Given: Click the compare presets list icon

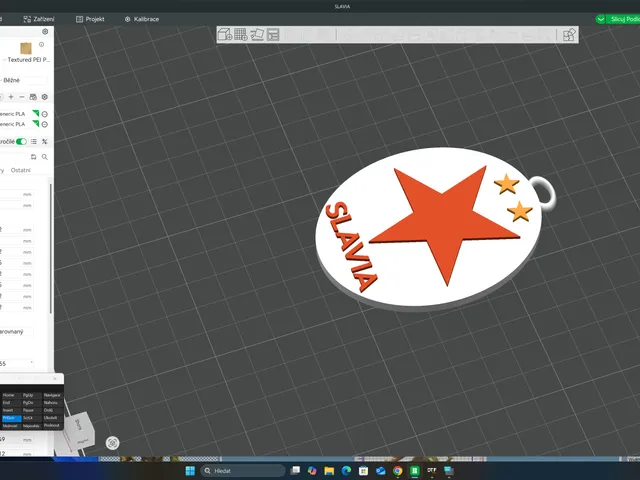Looking at the screenshot, I should pos(34,142).
